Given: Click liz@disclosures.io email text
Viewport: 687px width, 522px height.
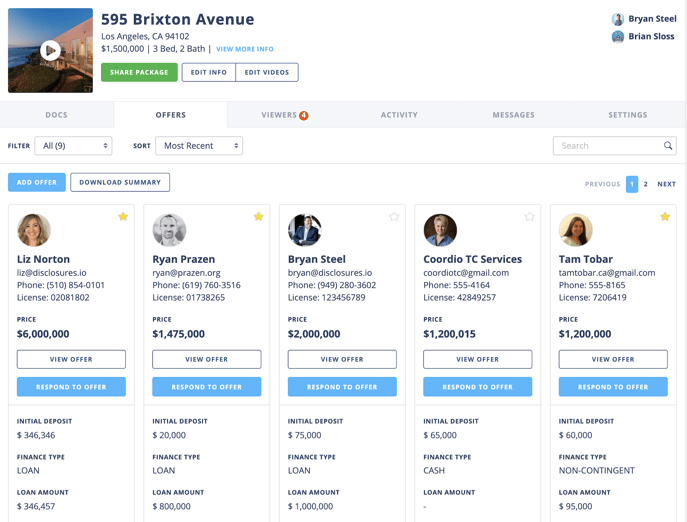Looking at the screenshot, I should click(52, 273).
